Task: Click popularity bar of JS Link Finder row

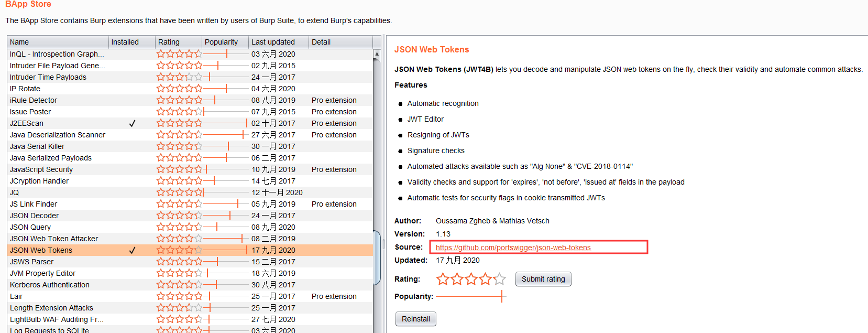Action: [x=225, y=204]
